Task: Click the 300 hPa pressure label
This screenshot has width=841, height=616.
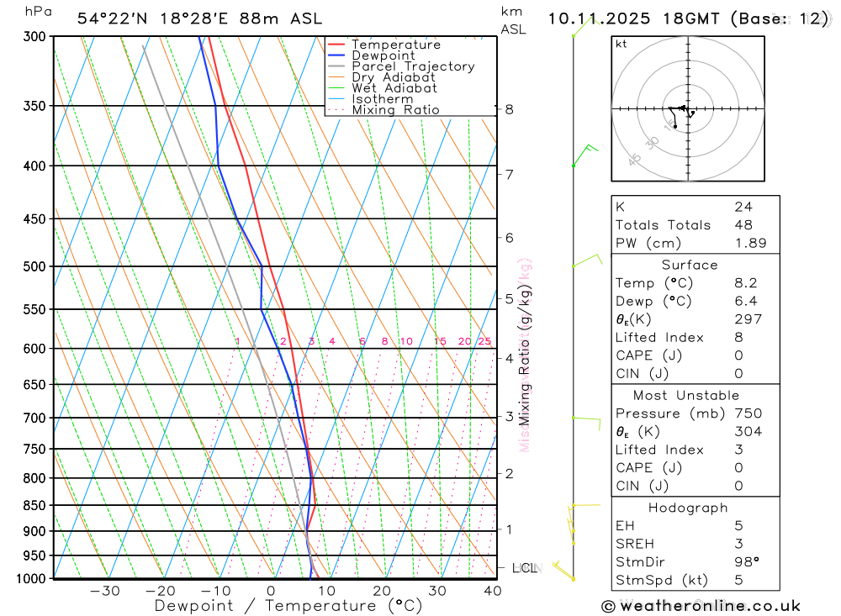Action: (x=34, y=36)
